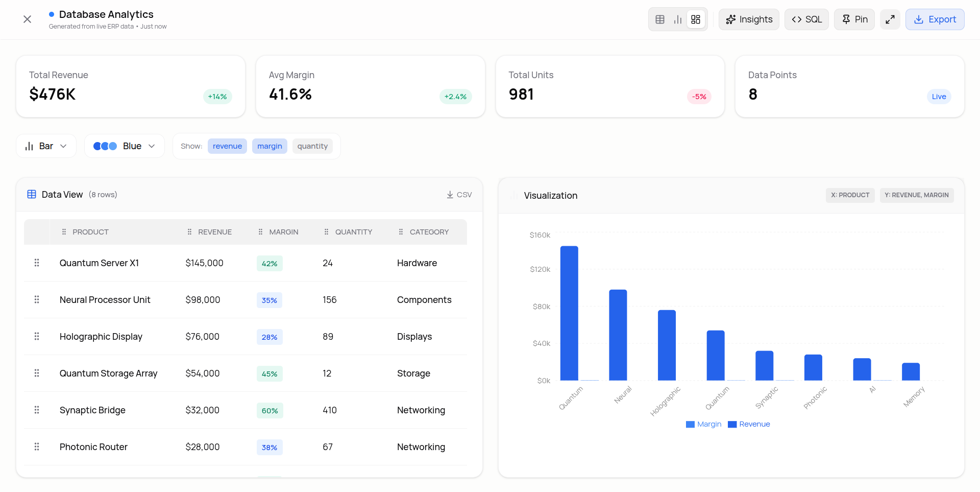980x492 pixels.
Task: Sort by PRODUCT column header
Action: [90, 232]
